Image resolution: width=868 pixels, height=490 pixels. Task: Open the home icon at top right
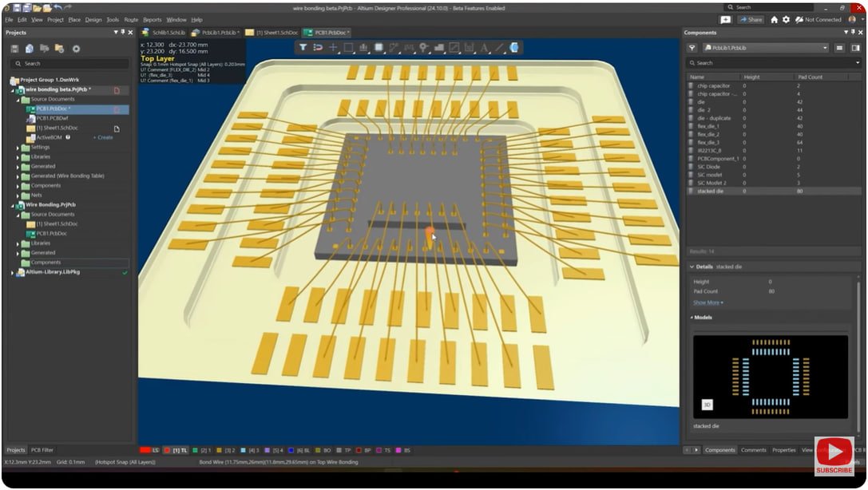point(774,19)
